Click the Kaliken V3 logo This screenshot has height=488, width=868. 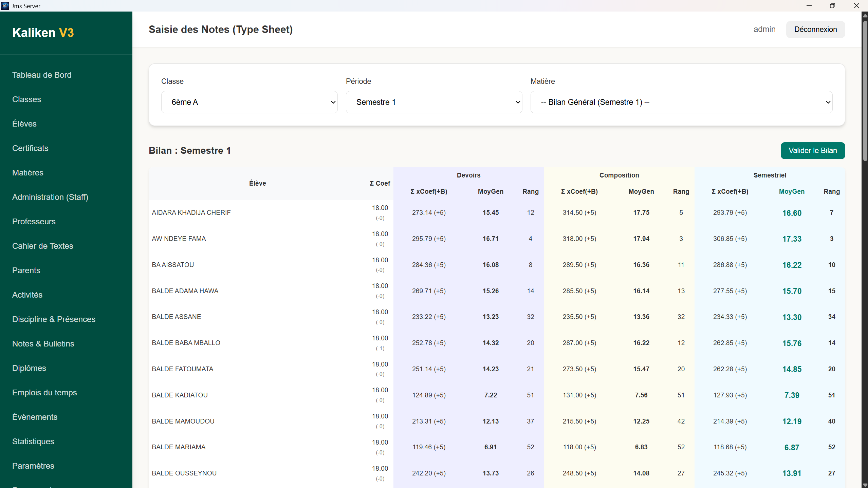tap(43, 33)
